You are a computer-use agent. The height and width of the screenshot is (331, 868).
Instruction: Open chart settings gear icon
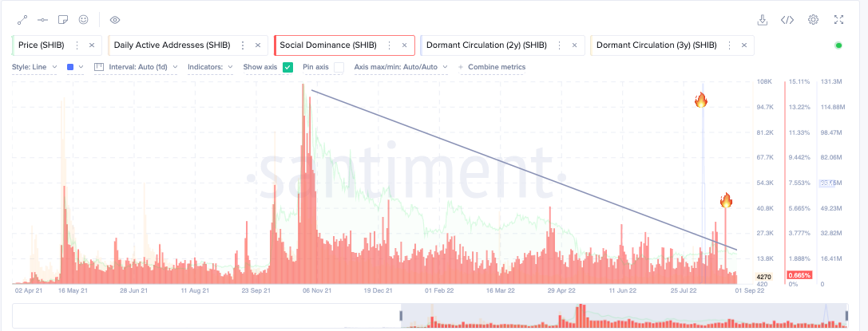click(x=813, y=20)
